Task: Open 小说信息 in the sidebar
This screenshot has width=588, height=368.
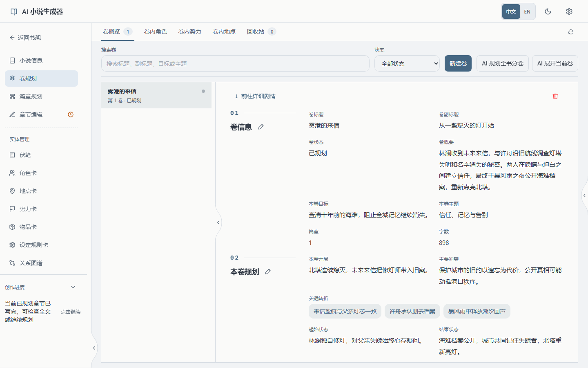Action: (41, 61)
